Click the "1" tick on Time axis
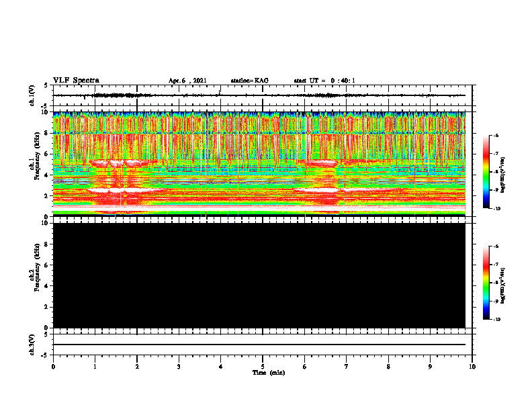Screen dimensions: 532x411 tap(95, 367)
